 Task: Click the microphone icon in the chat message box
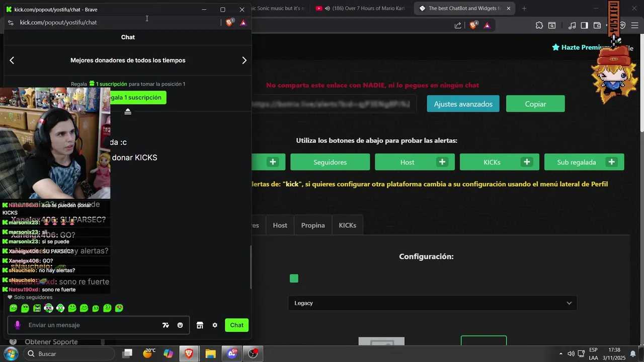(18, 325)
